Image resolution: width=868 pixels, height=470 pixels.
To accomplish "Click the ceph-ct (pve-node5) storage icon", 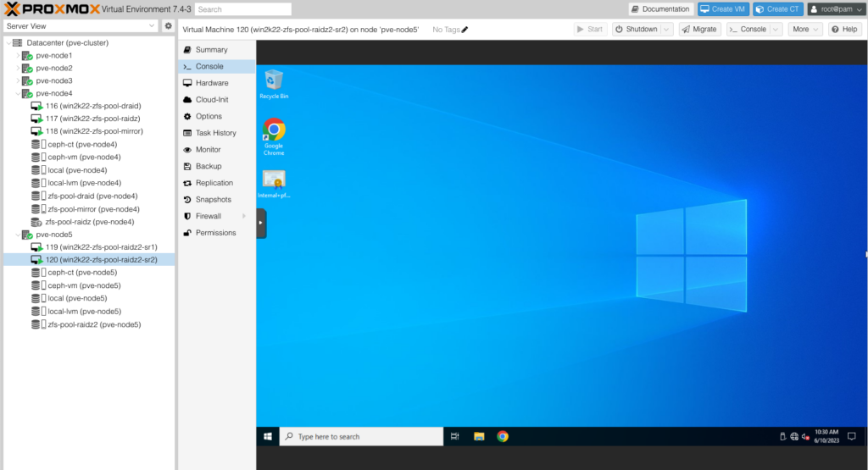I will point(38,273).
